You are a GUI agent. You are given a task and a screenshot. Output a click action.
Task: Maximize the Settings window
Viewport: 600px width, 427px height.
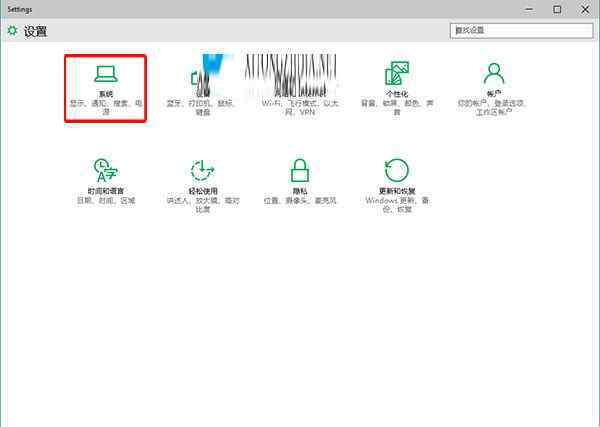coord(558,9)
